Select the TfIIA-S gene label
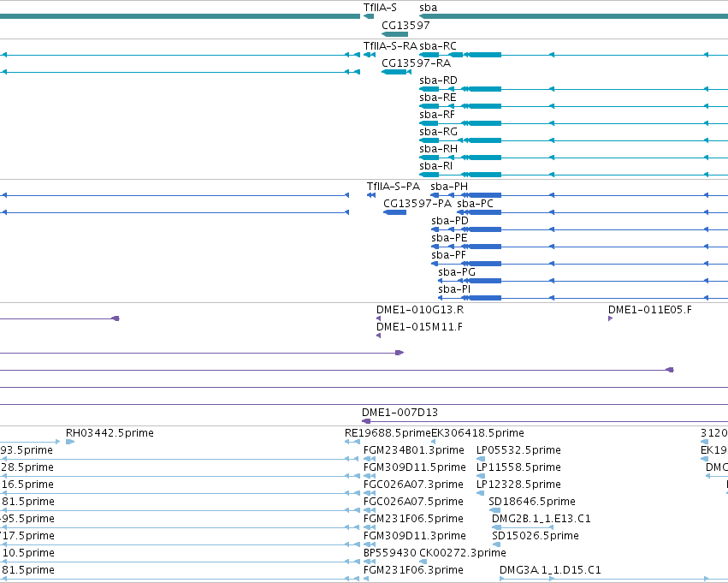The height and width of the screenshot is (583, 728). [x=380, y=8]
